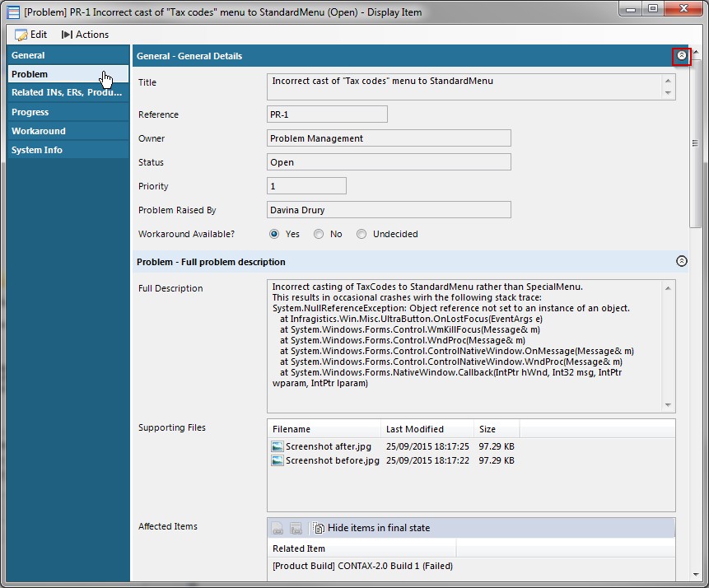Click the Title field scroll up arrow

point(668,81)
